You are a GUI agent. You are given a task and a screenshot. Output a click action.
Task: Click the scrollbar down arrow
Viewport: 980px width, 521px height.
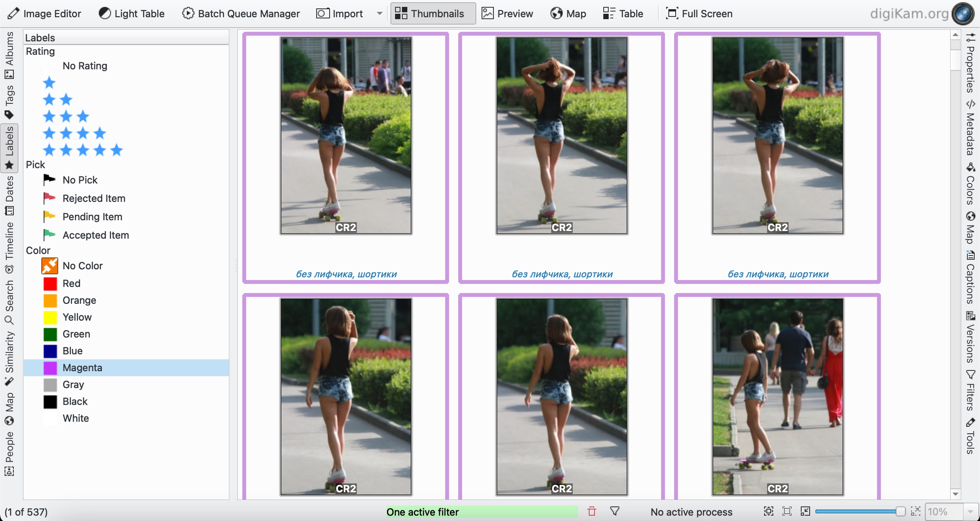[x=955, y=494]
